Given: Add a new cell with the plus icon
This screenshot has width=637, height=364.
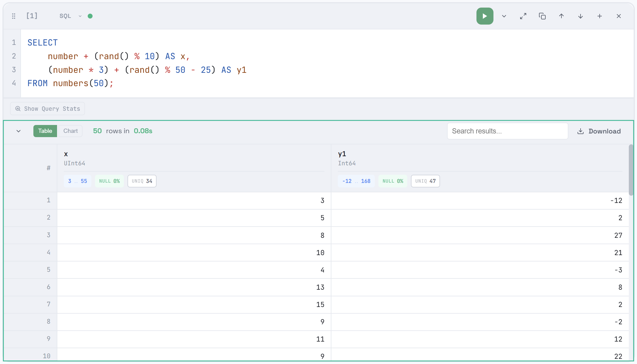Looking at the screenshot, I should pos(599,16).
